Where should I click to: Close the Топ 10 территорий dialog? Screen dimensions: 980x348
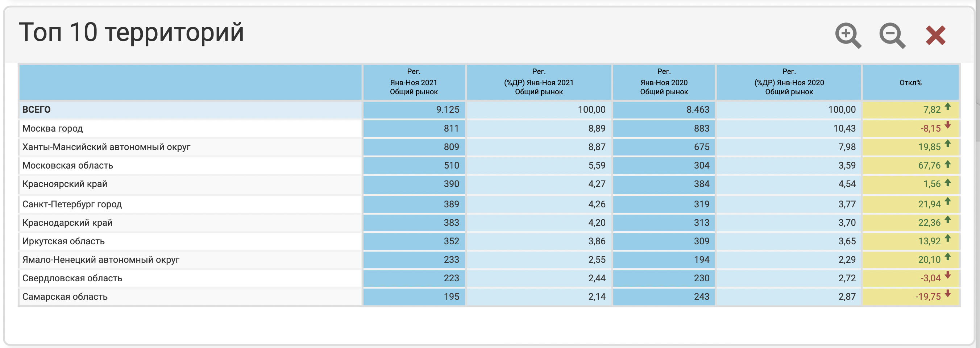935,36
